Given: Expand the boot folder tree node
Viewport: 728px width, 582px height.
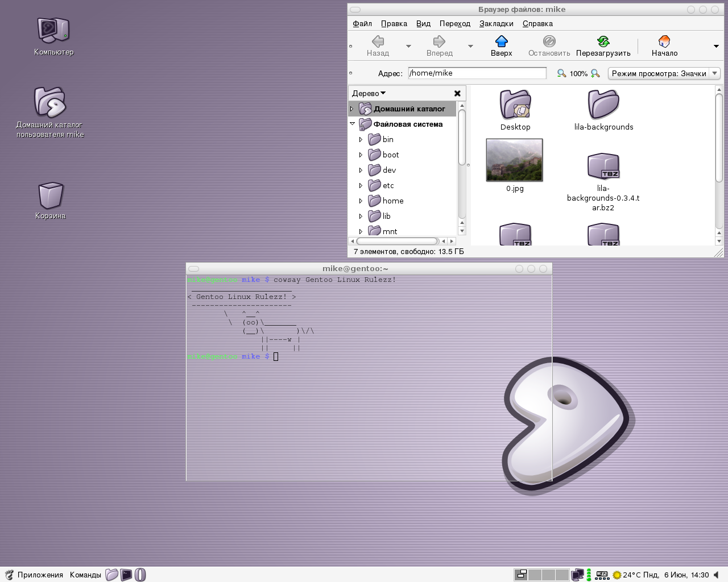Looking at the screenshot, I should 361,155.
